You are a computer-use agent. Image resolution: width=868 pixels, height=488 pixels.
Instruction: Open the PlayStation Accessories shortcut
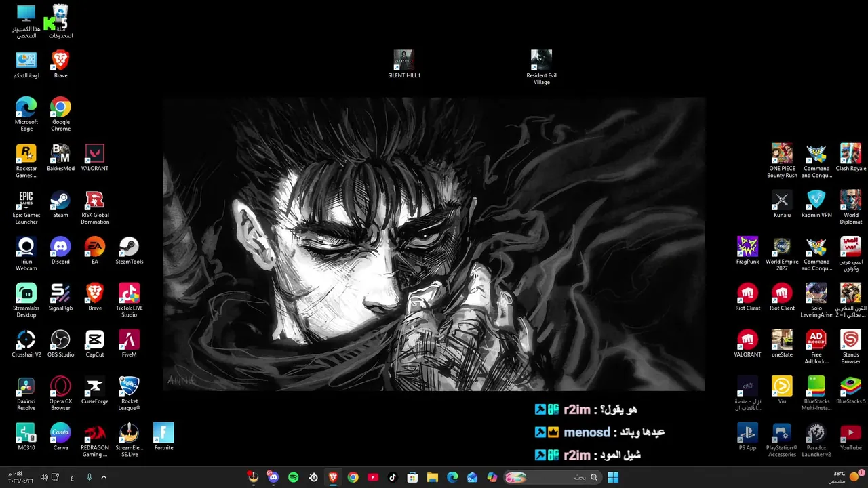pos(782,440)
